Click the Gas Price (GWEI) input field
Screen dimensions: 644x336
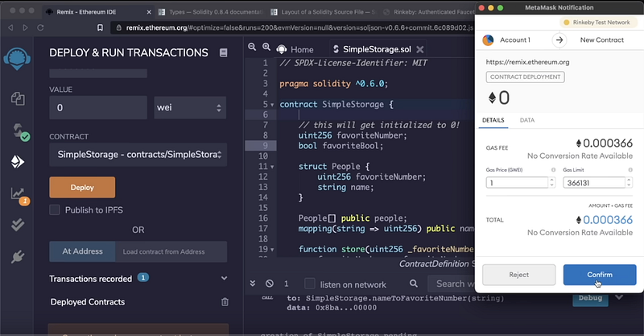pos(518,183)
